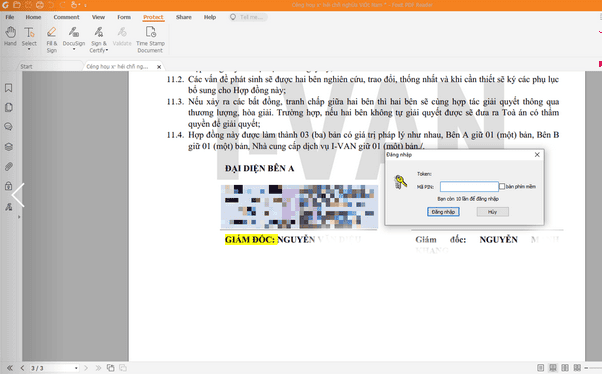Go to the previous page
The image size is (602, 377).
click(x=22, y=368)
